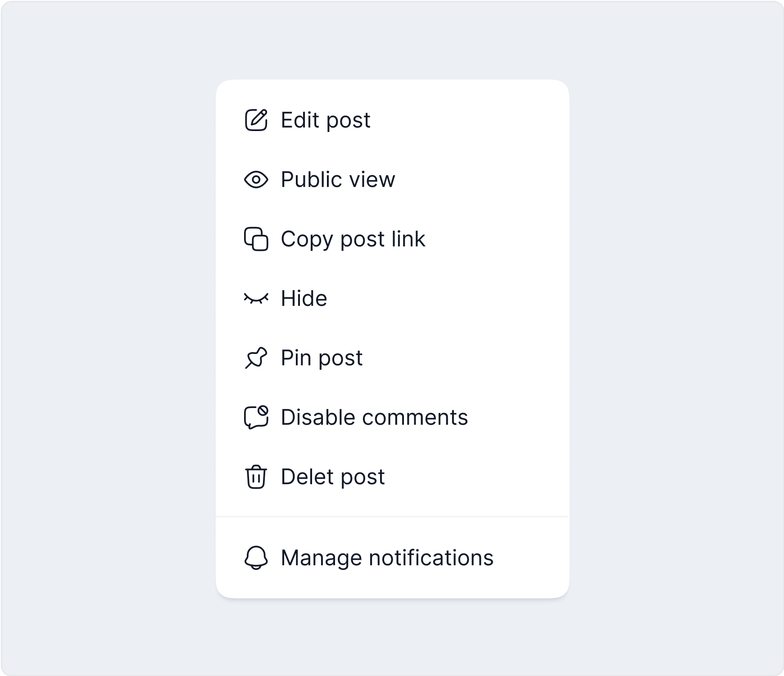
Task: Click the pencil-in-square Edit post icon
Action: (256, 120)
